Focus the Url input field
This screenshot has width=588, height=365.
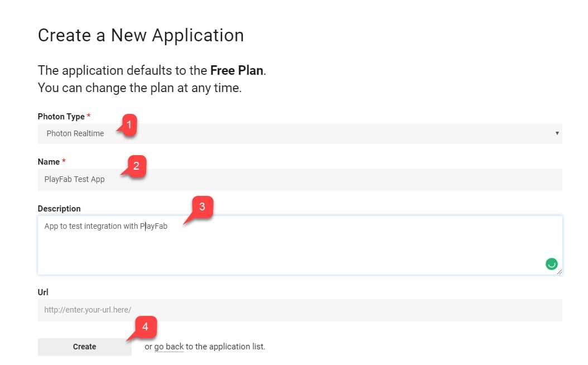300,310
